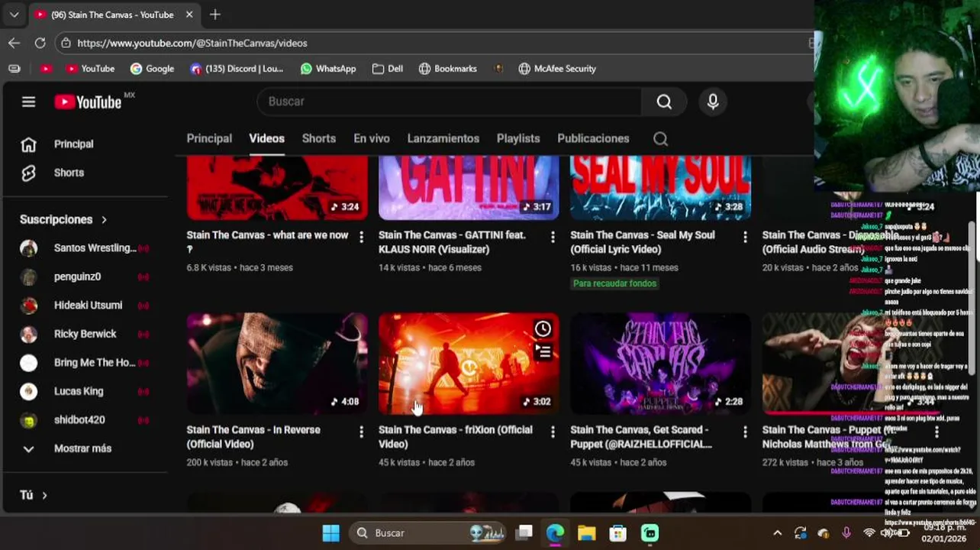Close the Stain The Canvas browser tab
Image resolution: width=980 pixels, height=550 pixels.
[189, 15]
